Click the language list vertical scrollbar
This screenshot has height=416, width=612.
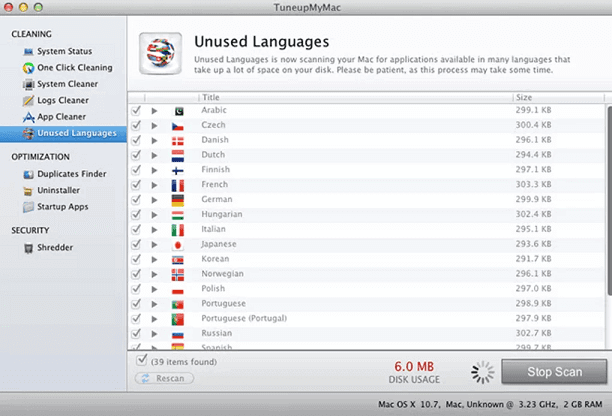pyautogui.click(x=609, y=199)
